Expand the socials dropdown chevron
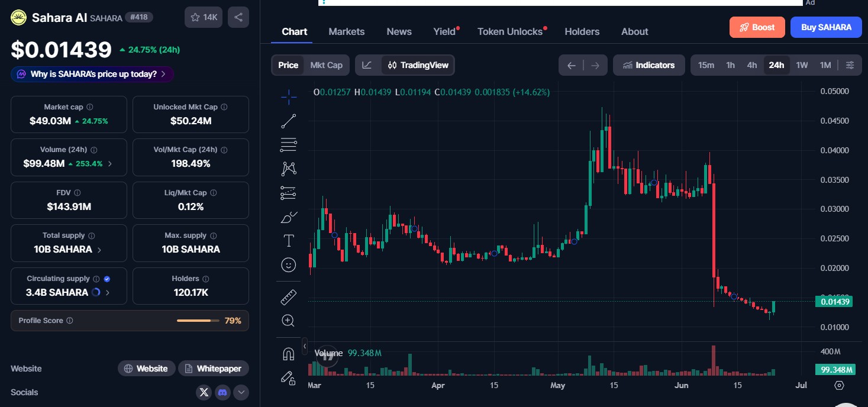The image size is (868, 407). click(241, 392)
